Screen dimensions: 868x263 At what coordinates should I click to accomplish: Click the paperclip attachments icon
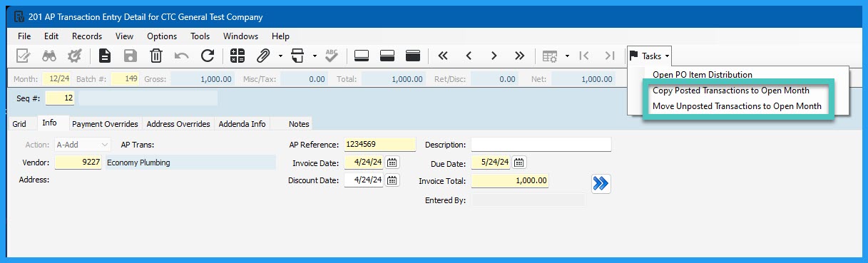coord(263,56)
